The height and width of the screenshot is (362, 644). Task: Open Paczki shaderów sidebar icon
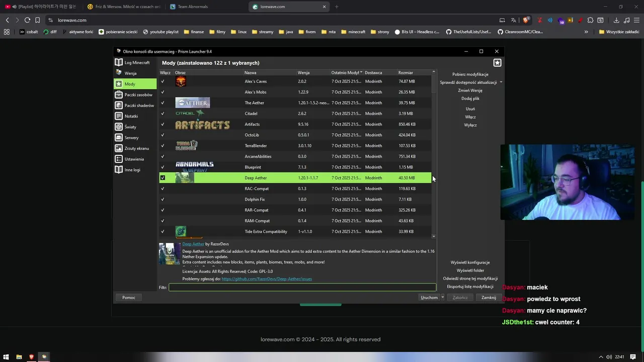[x=119, y=105]
